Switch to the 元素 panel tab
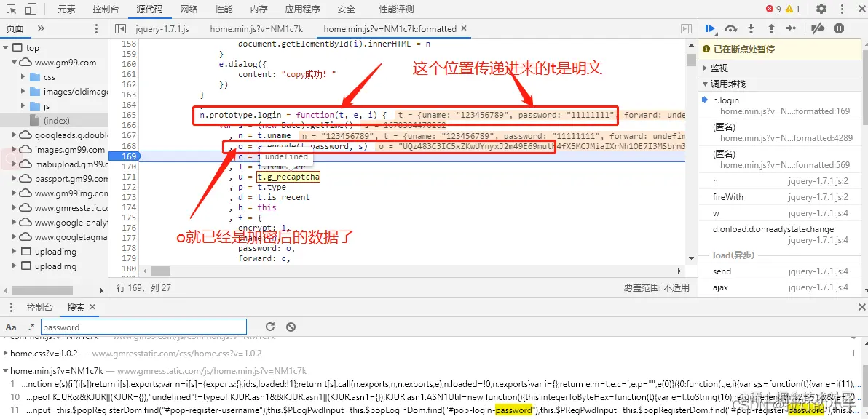The height and width of the screenshot is (419, 868). point(66,9)
